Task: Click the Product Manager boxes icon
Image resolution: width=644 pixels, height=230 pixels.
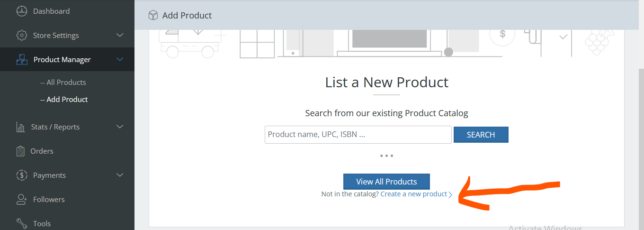Action: [22, 60]
